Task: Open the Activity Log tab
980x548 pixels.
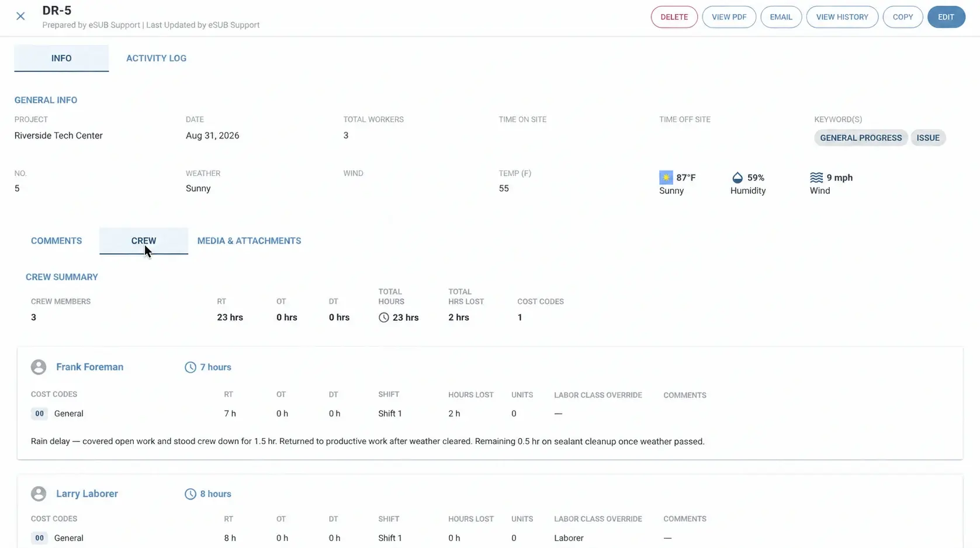Action: [x=156, y=58]
